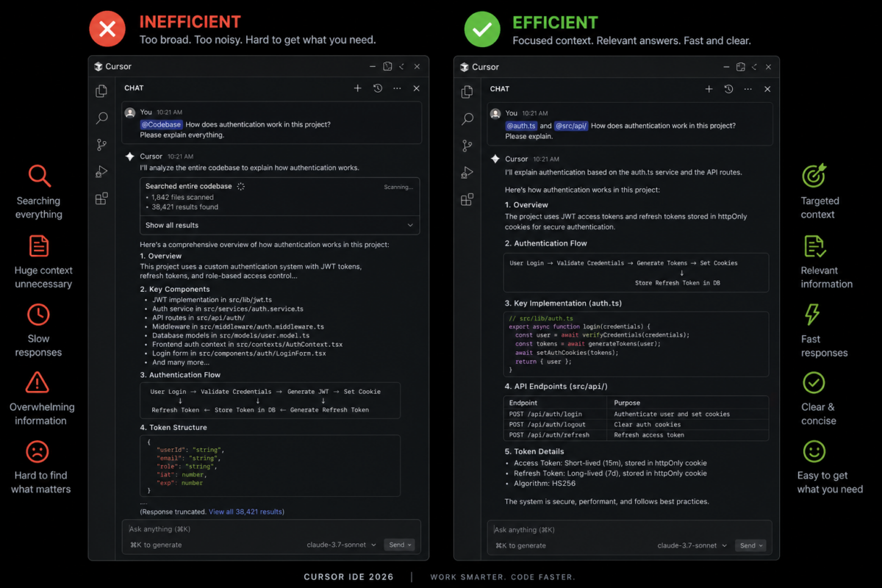Click layout toggle icon in Efficient window title bar
The height and width of the screenshot is (588, 882).
point(741,67)
